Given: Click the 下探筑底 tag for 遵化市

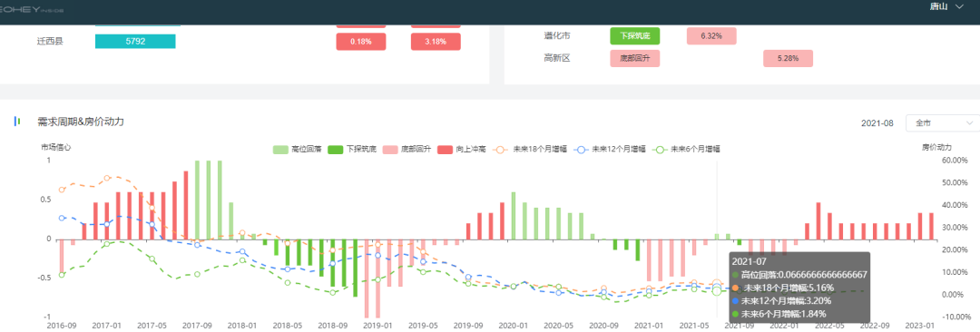Looking at the screenshot, I should 635,35.
